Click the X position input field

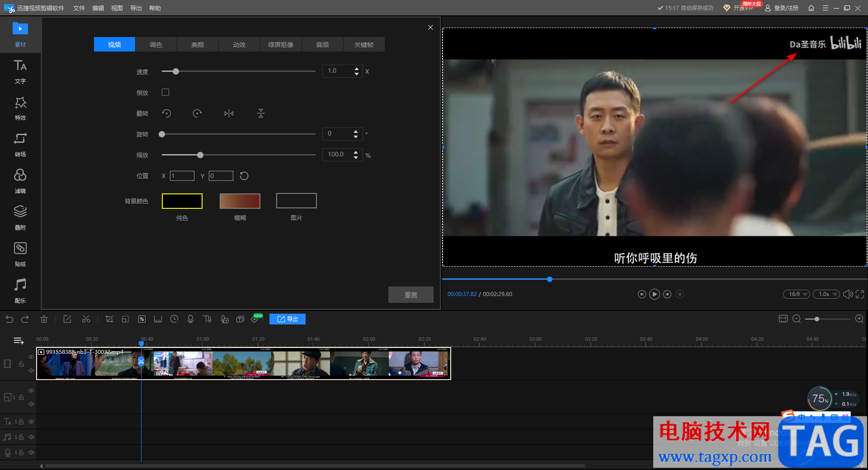(182, 176)
